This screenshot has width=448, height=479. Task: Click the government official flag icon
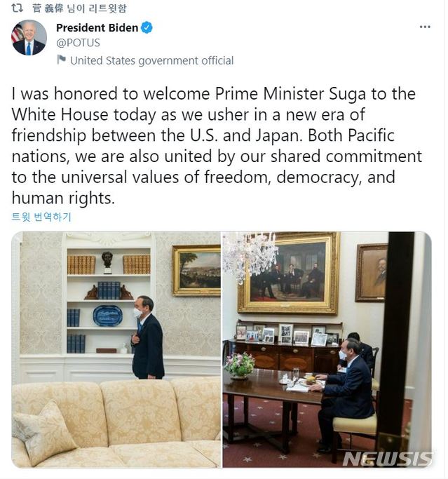pyautogui.click(x=61, y=60)
